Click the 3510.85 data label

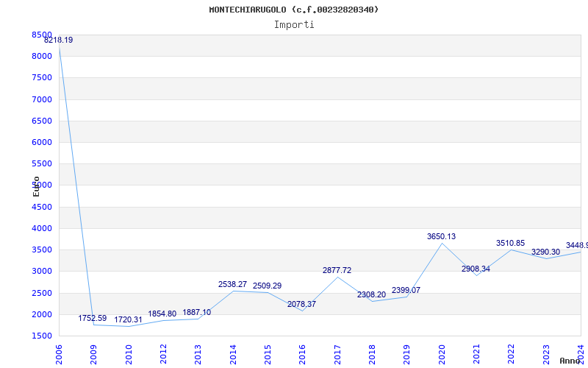point(510,244)
